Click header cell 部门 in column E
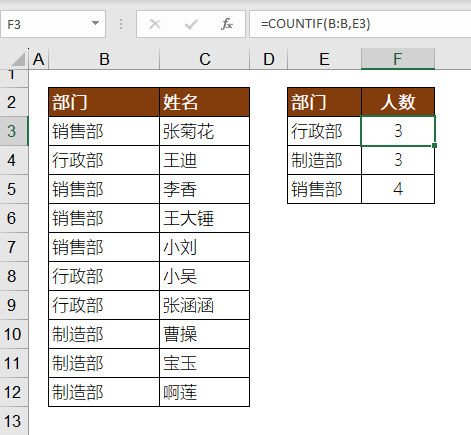Image resolution: width=471 pixels, height=435 pixels. 324,102
